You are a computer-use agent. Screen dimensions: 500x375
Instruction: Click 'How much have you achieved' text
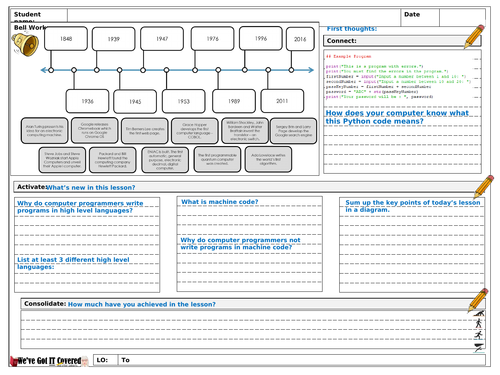(x=142, y=304)
